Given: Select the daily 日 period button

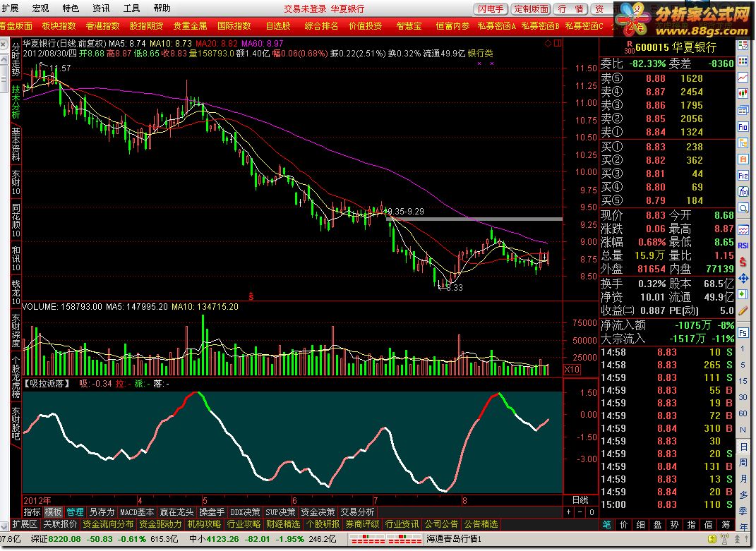Looking at the screenshot, I should pos(743,447).
